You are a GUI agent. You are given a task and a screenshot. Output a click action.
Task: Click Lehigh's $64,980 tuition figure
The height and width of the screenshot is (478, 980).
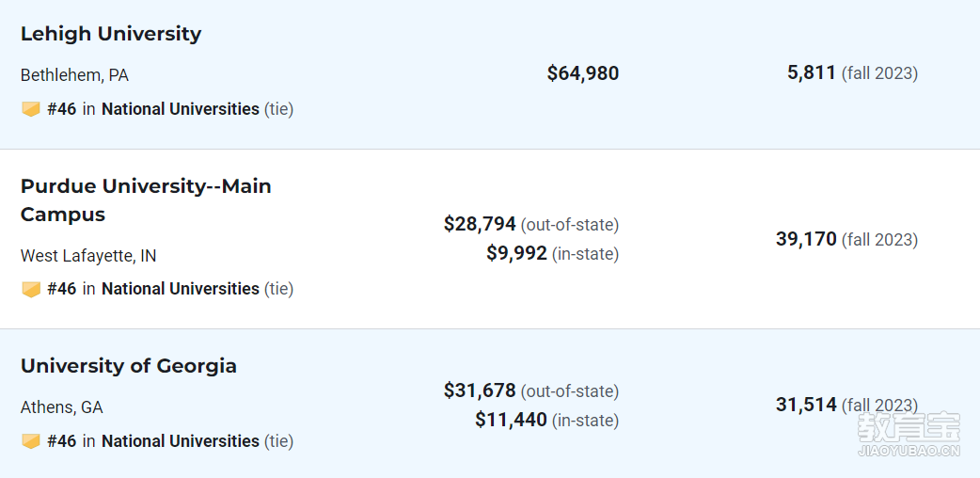[x=582, y=73]
